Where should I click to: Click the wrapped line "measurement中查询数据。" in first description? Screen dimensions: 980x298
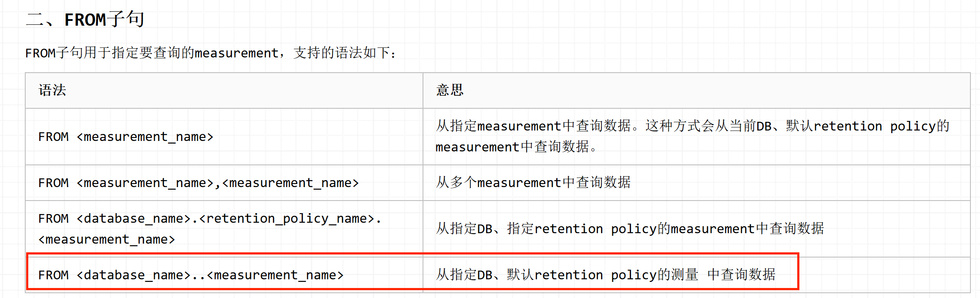pyautogui.click(x=517, y=147)
